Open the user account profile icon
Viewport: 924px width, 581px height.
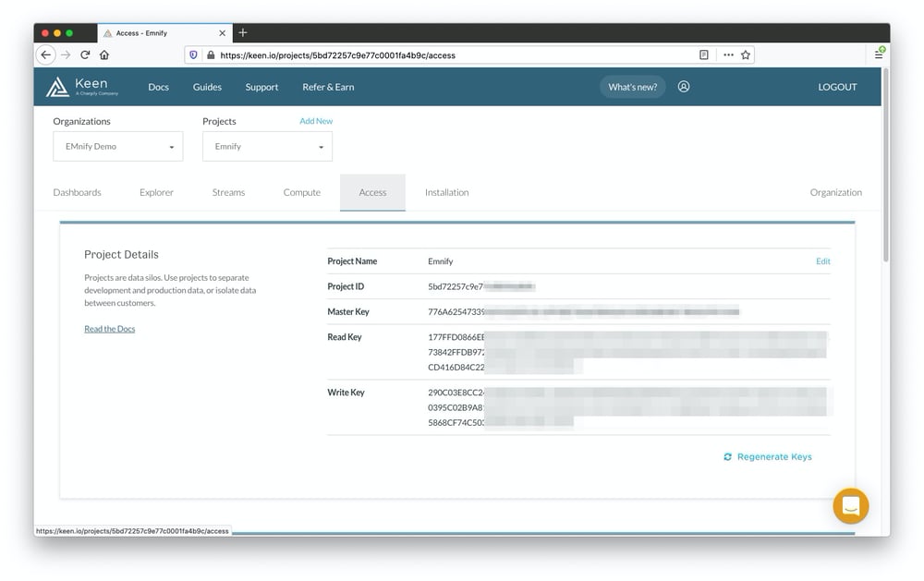[x=684, y=87]
